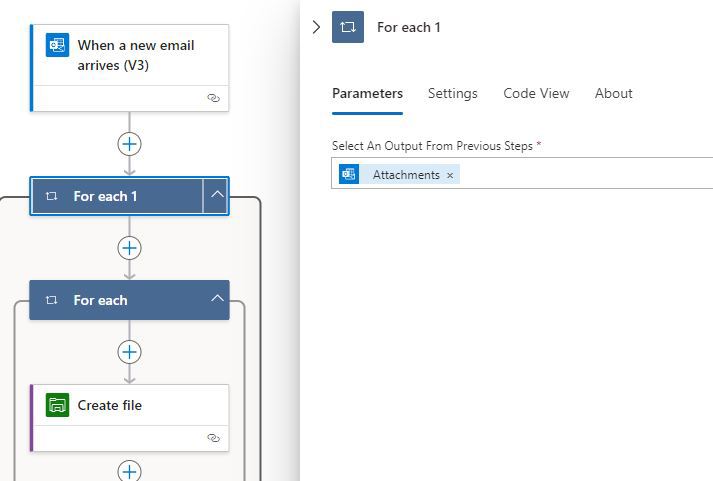Click the green Create file connector icon
Image resolution: width=713 pixels, height=481 pixels.
coord(57,405)
